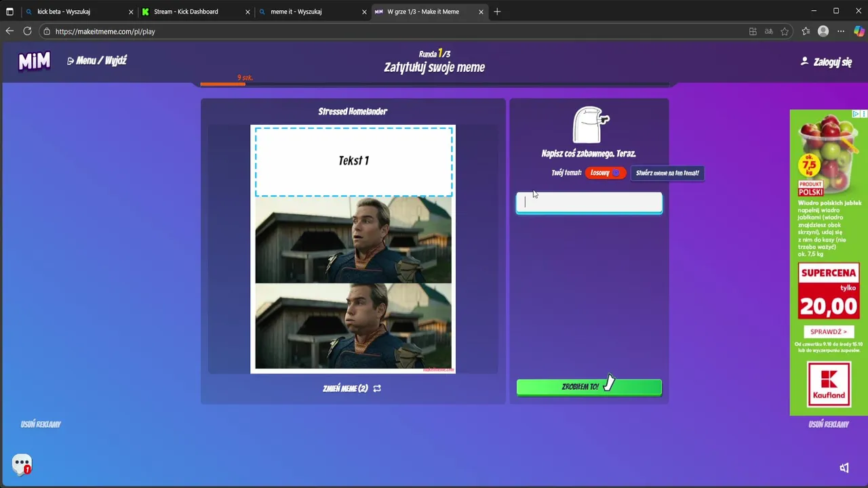This screenshot has width=868, height=488.
Task: Click Zaloguj się to log in
Action: (x=826, y=62)
